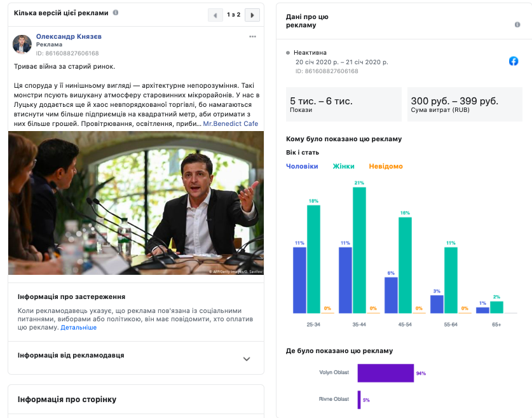Image resolution: width=532 pixels, height=418 pixels.
Task: Click the Сума витрат spend box
Action: [464, 104]
